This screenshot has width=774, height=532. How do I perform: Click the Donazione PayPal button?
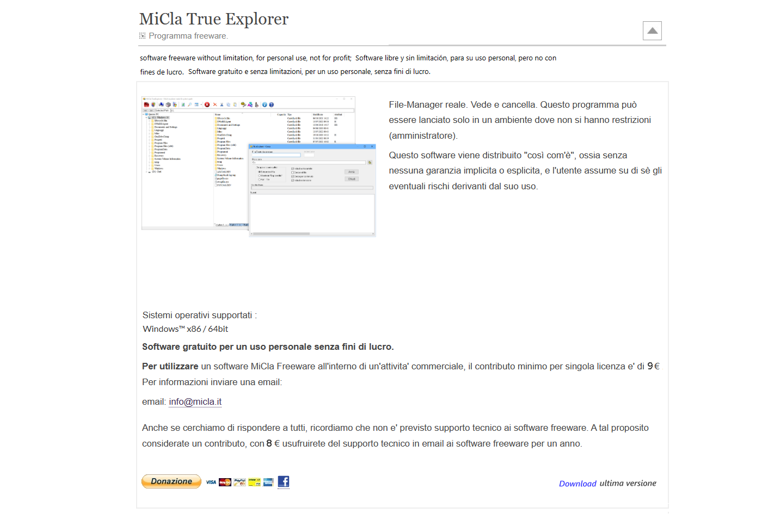pos(171,481)
